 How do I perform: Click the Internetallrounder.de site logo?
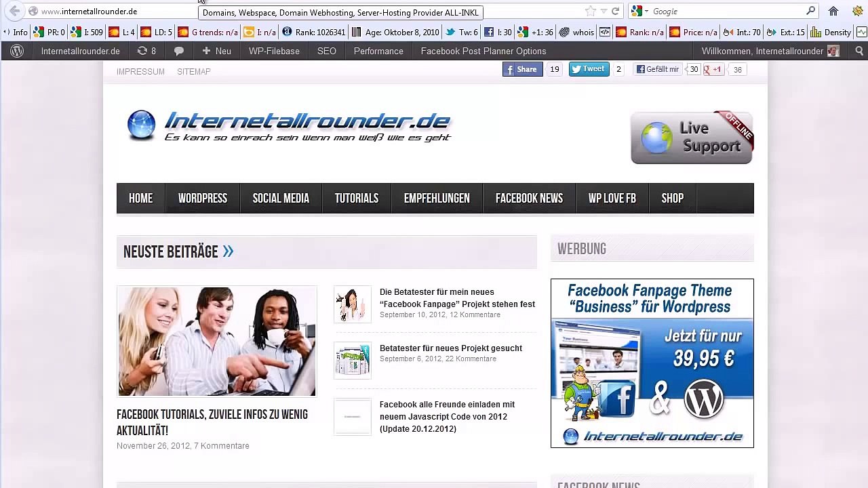289,126
